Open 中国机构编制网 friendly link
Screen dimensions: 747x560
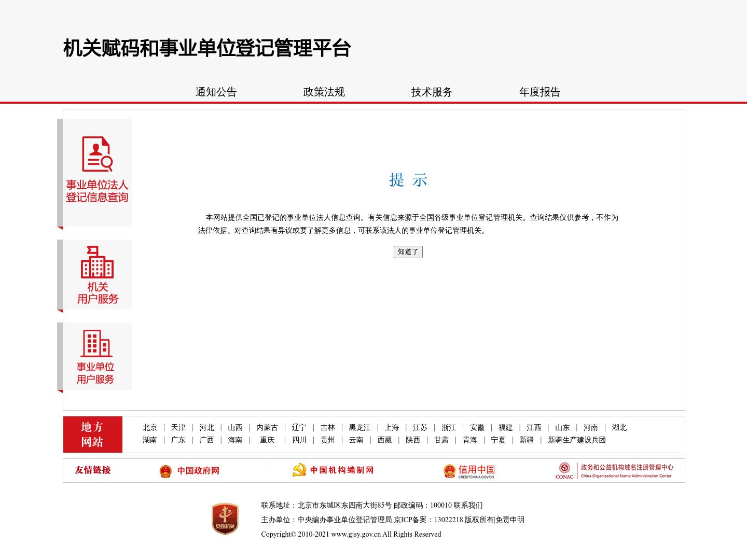pyautogui.click(x=333, y=470)
